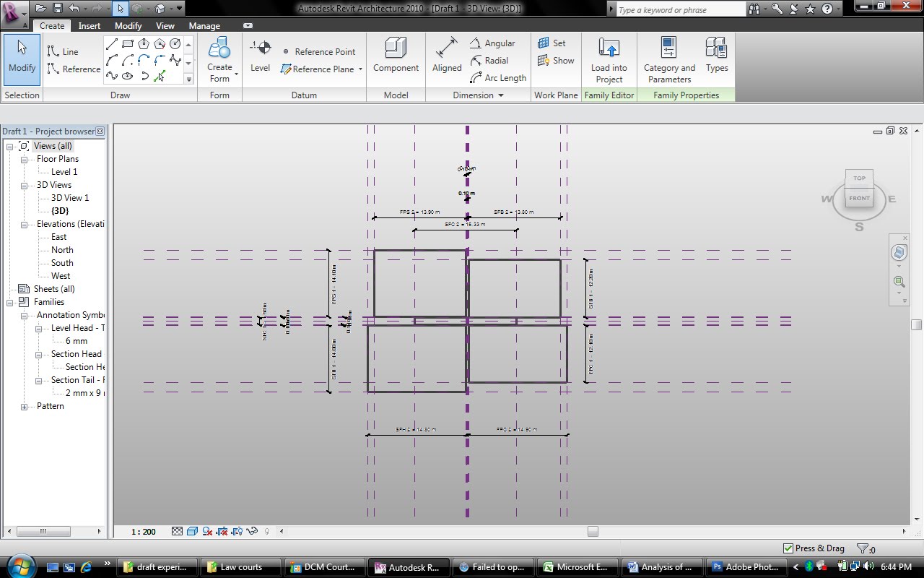Open the Component tool
This screenshot has width=924, height=578.
[396, 58]
